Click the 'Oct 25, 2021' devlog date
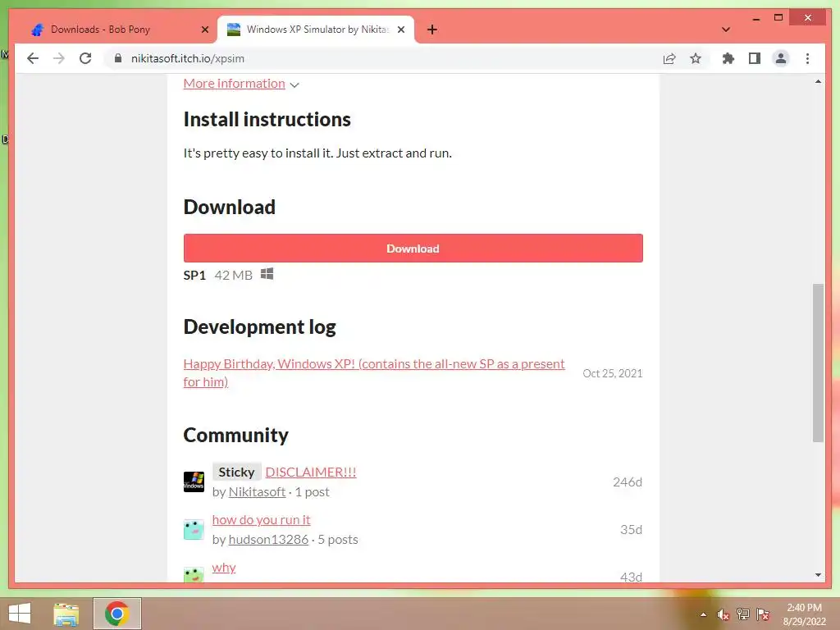Screen dimensions: 840x630 click(612, 373)
